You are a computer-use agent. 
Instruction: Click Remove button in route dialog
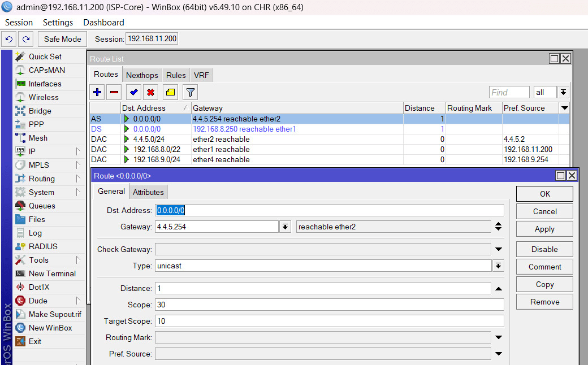pyautogui.click(x=544, y=302)
